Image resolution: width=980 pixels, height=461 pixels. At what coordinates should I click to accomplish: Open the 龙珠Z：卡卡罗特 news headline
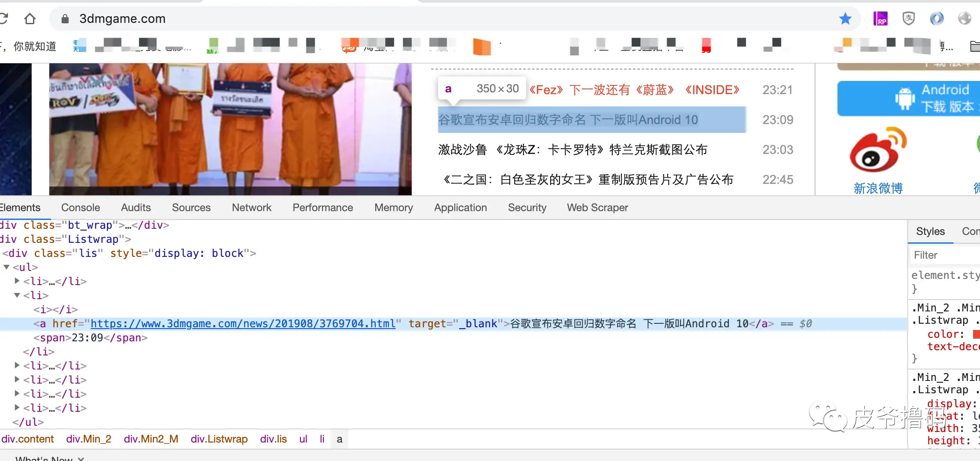tap(573, 150)
